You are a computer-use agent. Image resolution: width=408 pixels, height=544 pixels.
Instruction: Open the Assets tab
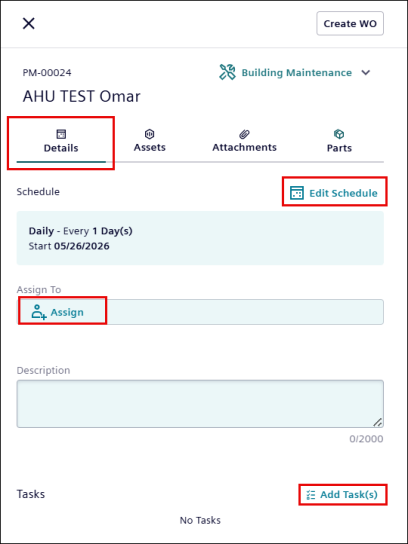point(150,142)
